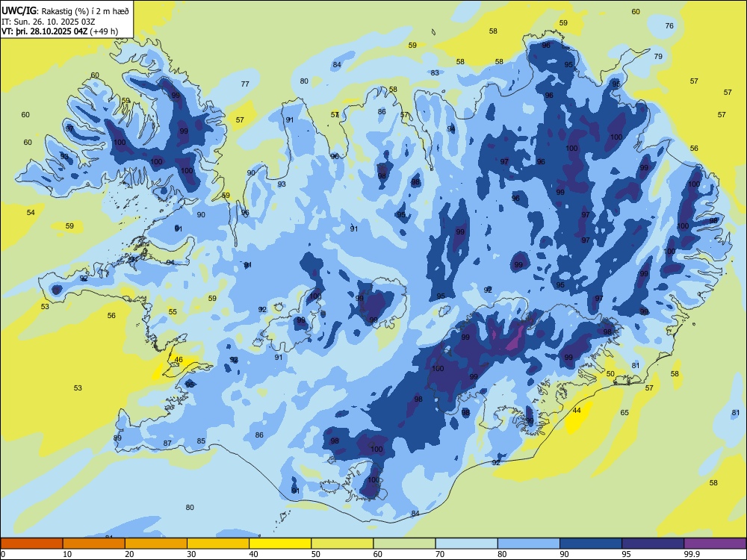The image size is (747, 560).
Task: Click the '99.9' tick label in the color scale
Action: [x=692, y=554]
